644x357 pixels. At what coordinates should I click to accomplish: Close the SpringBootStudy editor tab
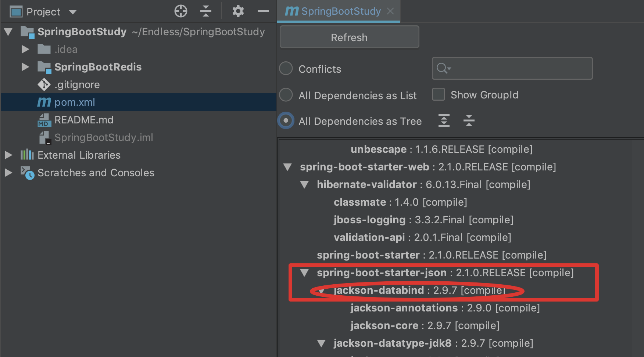point(390,11)
